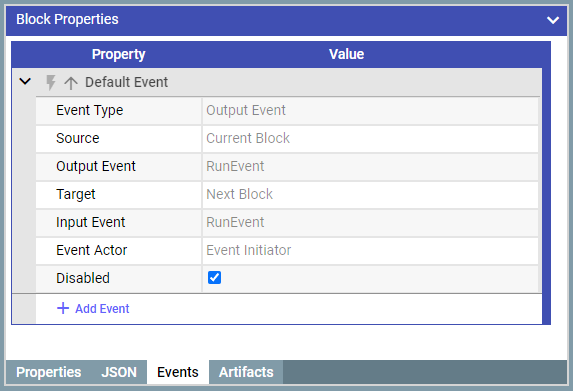
Task: Open the Source value Current Block
Action: click(370, 138)
